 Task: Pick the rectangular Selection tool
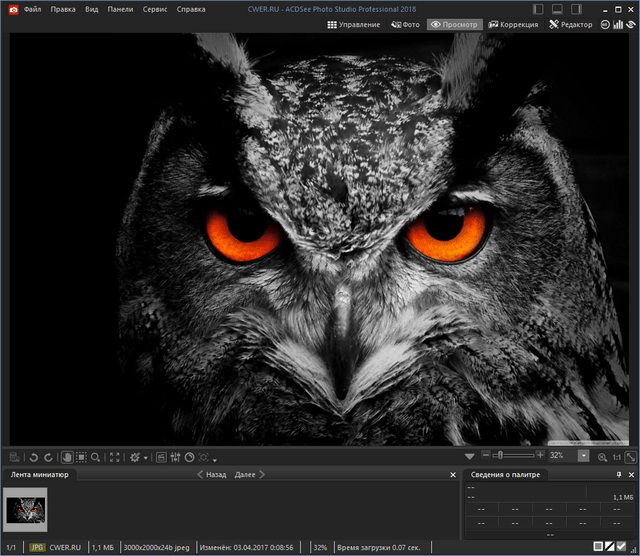pyautogui.click(x=81, y=457)
